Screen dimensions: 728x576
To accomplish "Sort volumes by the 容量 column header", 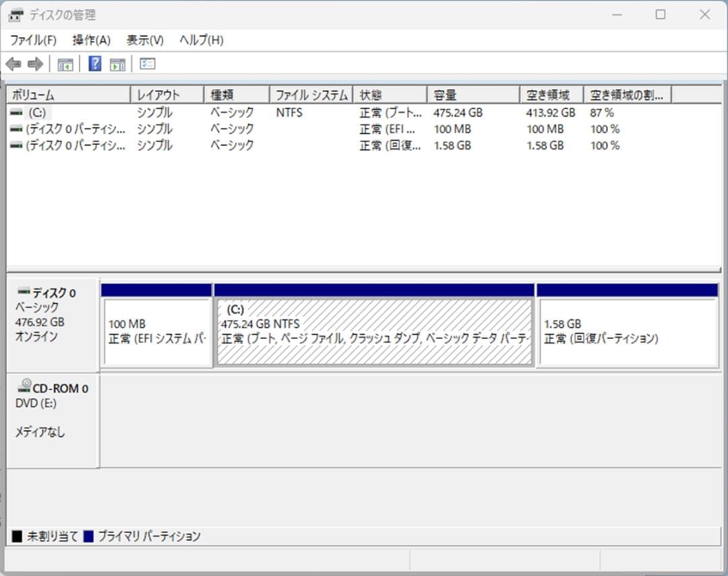I will [473, 94].
